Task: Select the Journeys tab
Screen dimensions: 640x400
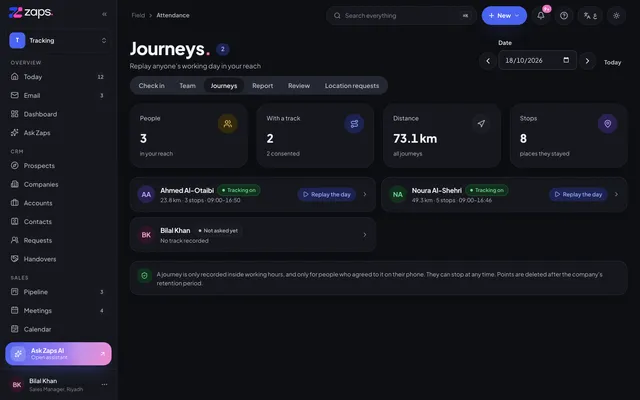Action: click(x=224, y=86)
